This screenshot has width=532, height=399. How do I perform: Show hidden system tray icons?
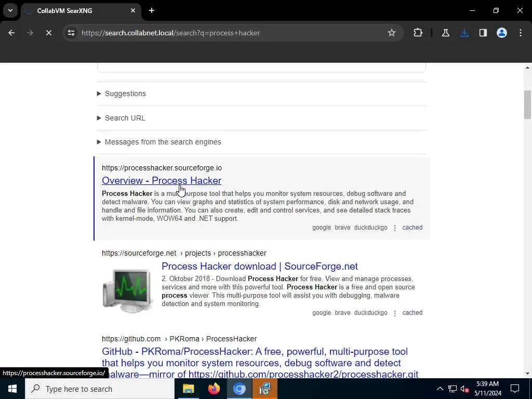[x=440, y=389]
